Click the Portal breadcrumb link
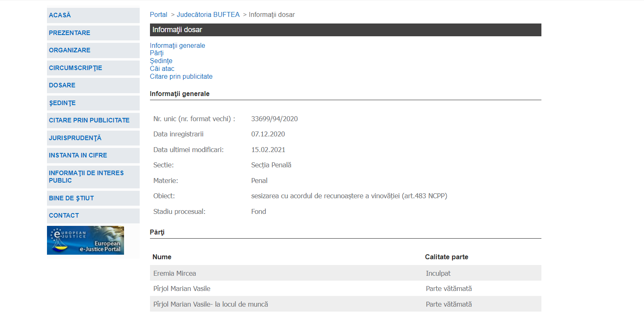The height and width of the screenshot is (319, 644). pyautogui.click(x=159, y=15)
